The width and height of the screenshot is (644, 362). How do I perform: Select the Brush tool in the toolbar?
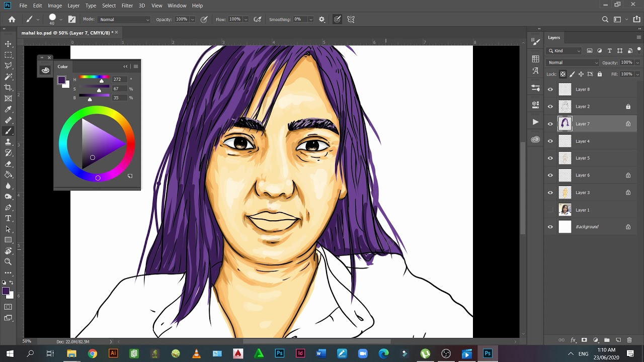(x=8, y=131)
